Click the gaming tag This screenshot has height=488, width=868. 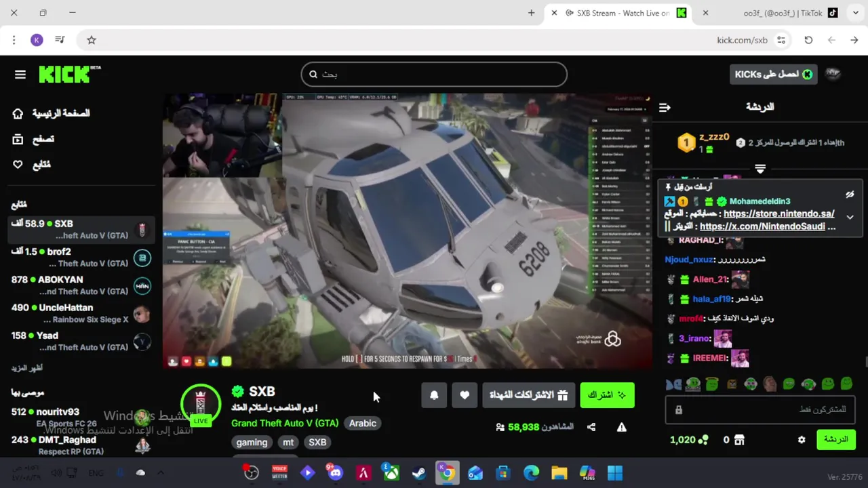[252, 442]
